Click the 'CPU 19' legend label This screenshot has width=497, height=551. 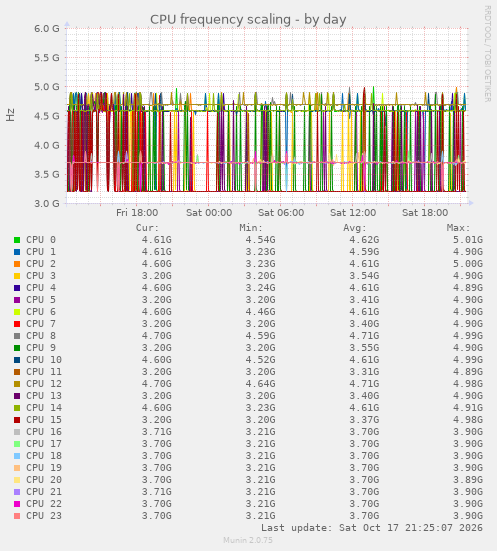pyautogui.click(x=44, y=468)
